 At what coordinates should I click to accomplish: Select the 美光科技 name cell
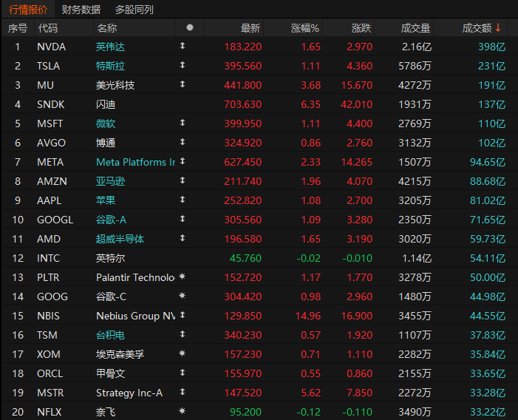click(115, 85)
